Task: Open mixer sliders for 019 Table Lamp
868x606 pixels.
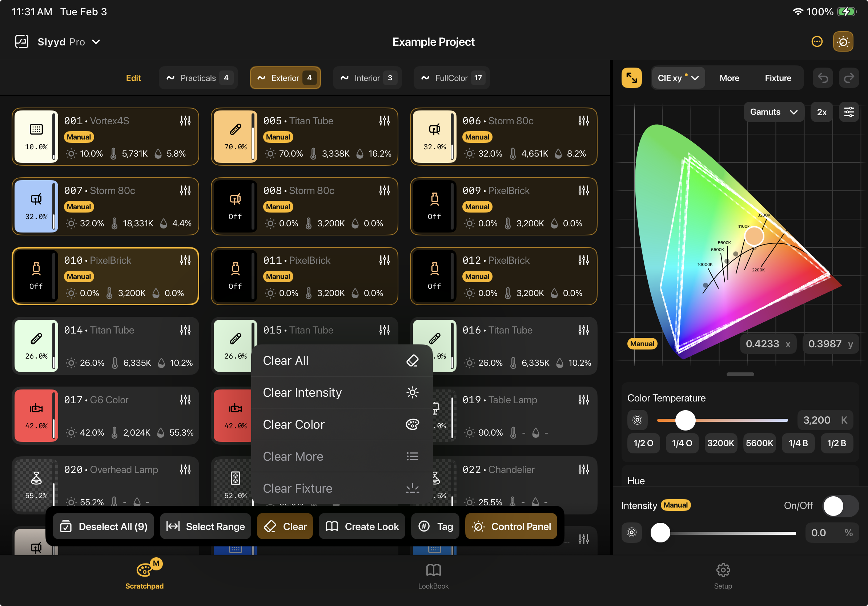Action: coord(583,400)
